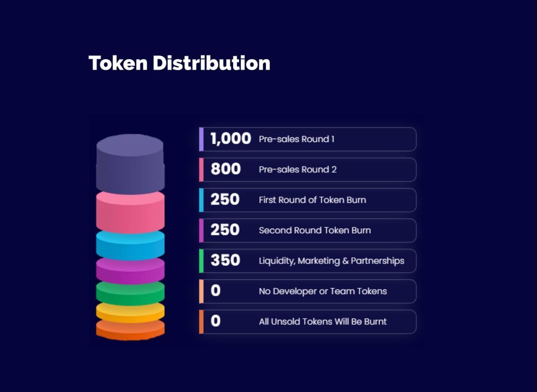Select the Pre-sales Round 2 row

coord(308,170)
